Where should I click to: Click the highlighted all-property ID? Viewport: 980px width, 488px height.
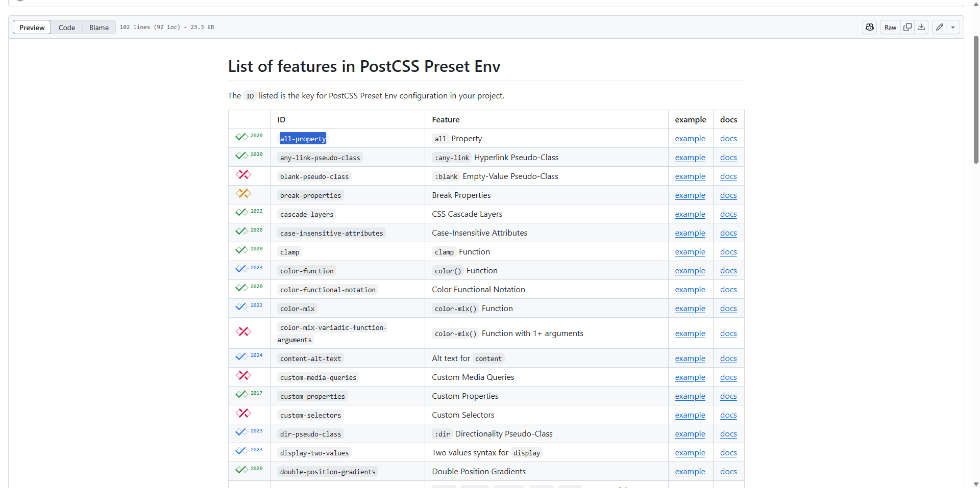pos(303,139)
